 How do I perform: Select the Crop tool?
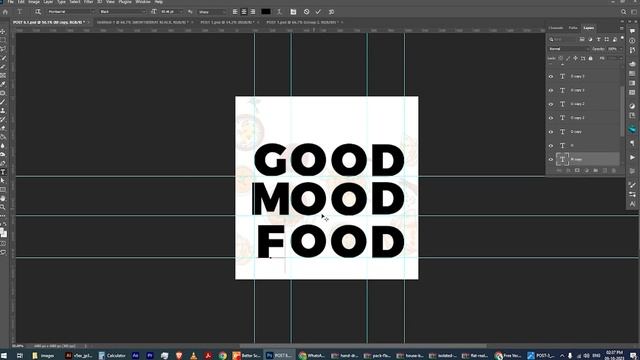[x=3, y=66]
